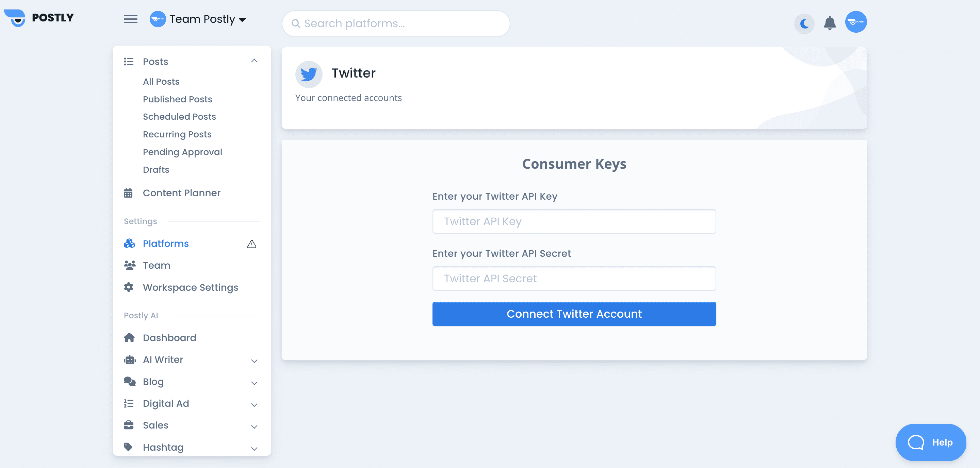
Task: Focus the Twitter API Secret field
Action: tap(574, 278)
